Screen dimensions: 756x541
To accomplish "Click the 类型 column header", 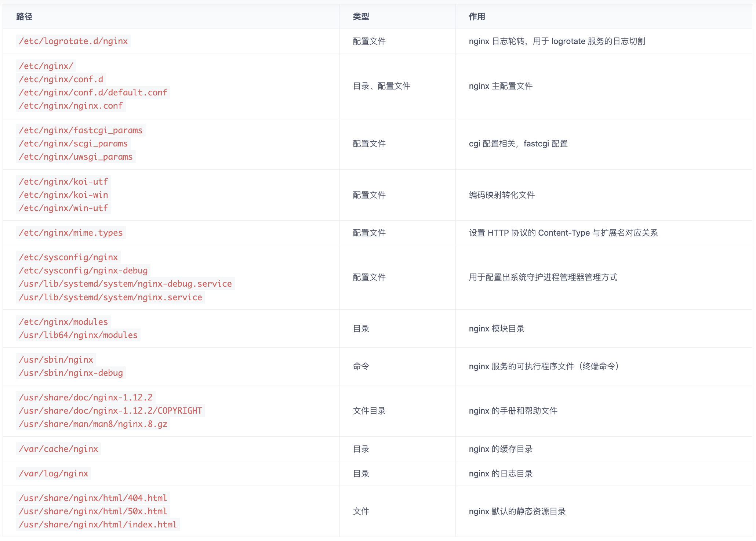I will click(361, 17).
